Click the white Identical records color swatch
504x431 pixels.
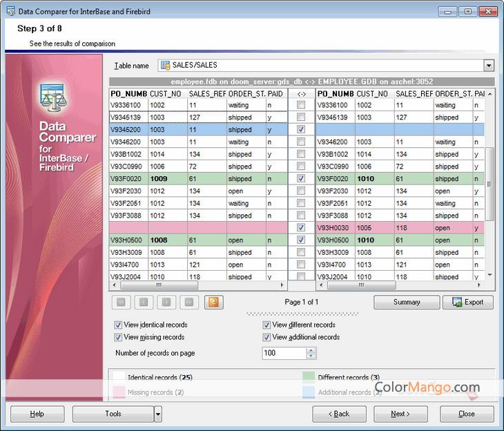(119, 377)
